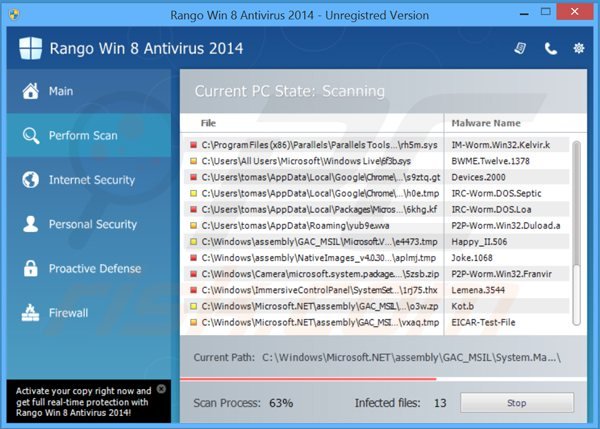600x429 pixels.
Task: Open Internet Security section
Action: (x=89, y=179)
